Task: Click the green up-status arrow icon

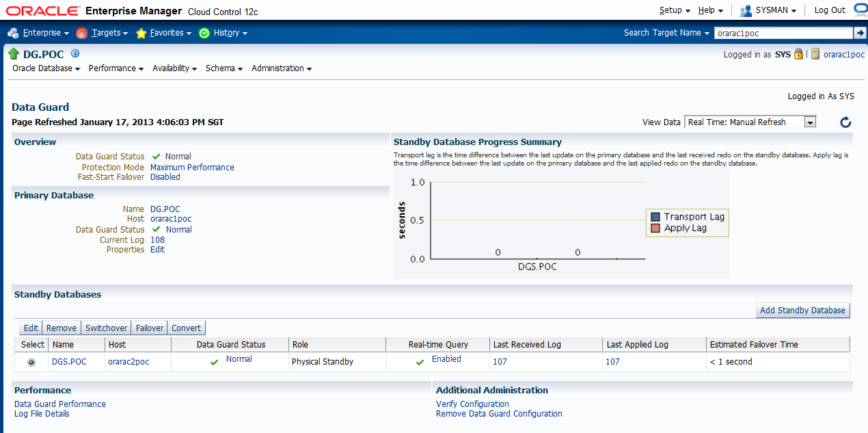Action: pos(14,54)
